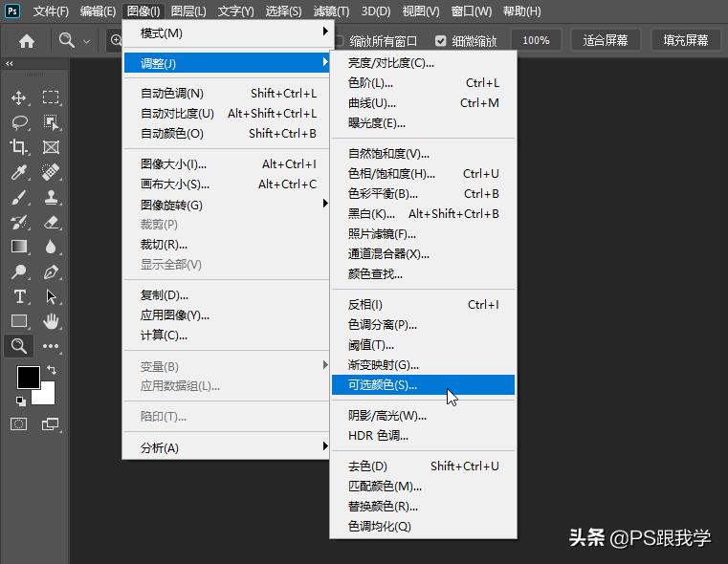
Task: Select the Pen tool
Action: (51, 271)
